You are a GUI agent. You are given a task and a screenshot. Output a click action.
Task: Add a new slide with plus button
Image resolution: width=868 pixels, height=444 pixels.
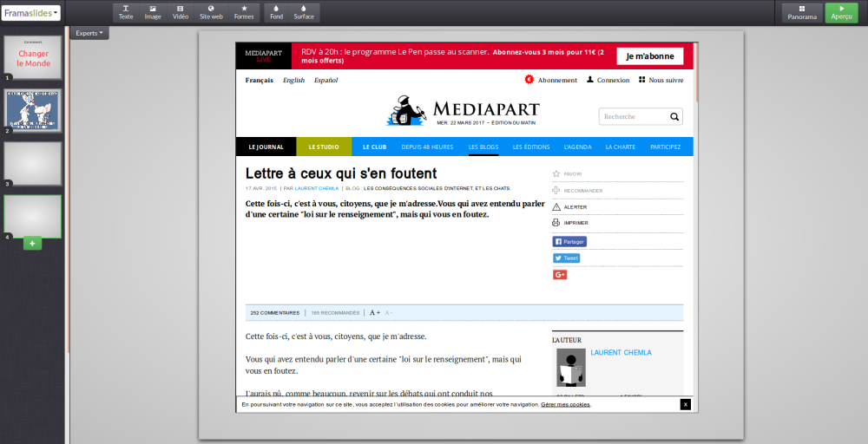click(x=32, y=244)
